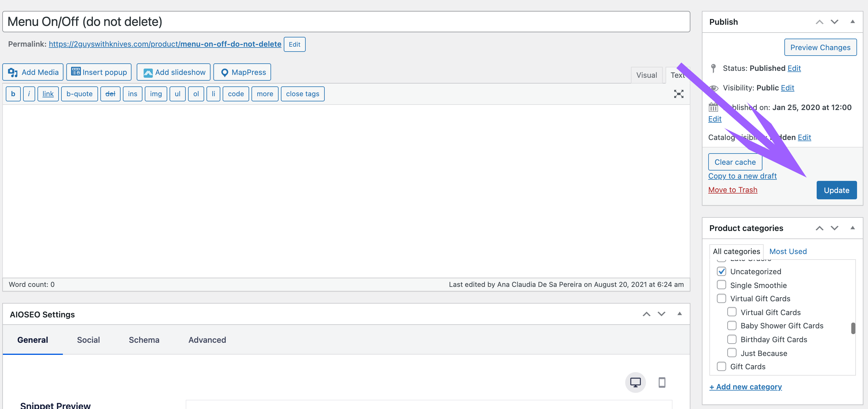Collapse the Publish panel with triangle toggle
Image resolution: width=868 pixels, height=409 pixels.
tap(852, 22)
